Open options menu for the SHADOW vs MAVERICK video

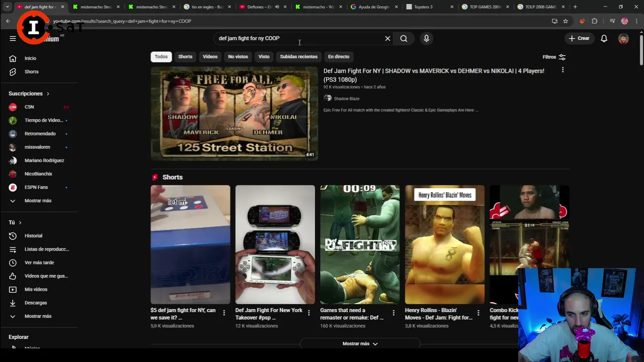click(x=562, y=70)
